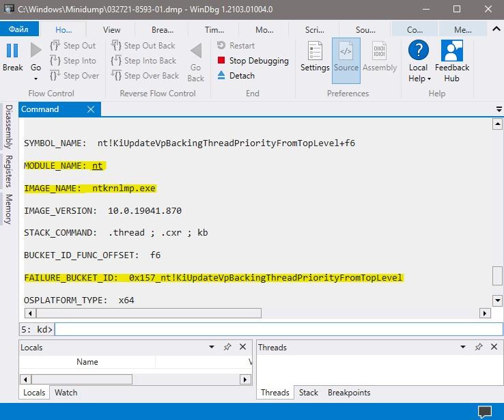Click Step Over Back

145,76
